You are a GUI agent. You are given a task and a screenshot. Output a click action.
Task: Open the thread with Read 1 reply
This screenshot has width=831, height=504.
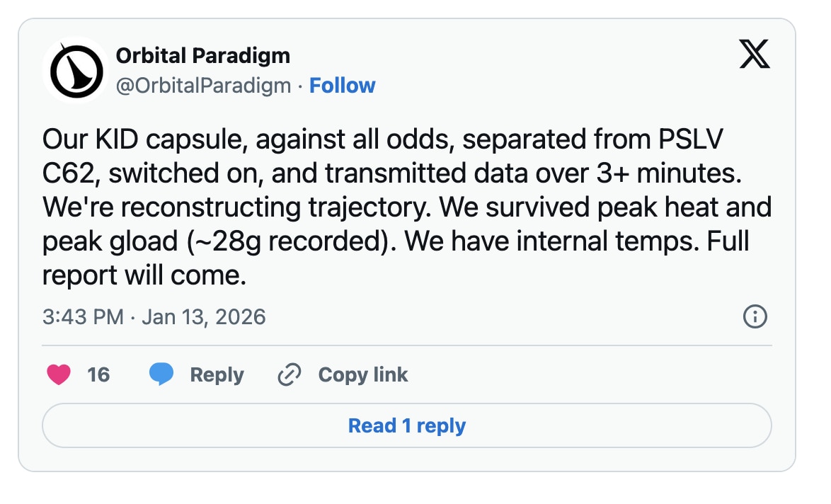tap(406, 425)
